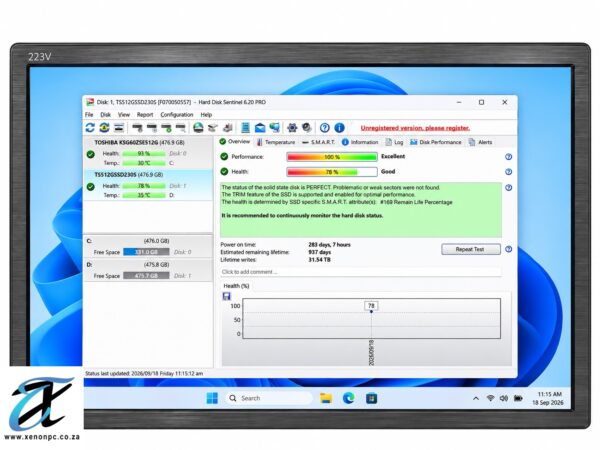The image size is (600, 450).
Task: Click the 78 data point on health chart
Action: tap(371, 311)
